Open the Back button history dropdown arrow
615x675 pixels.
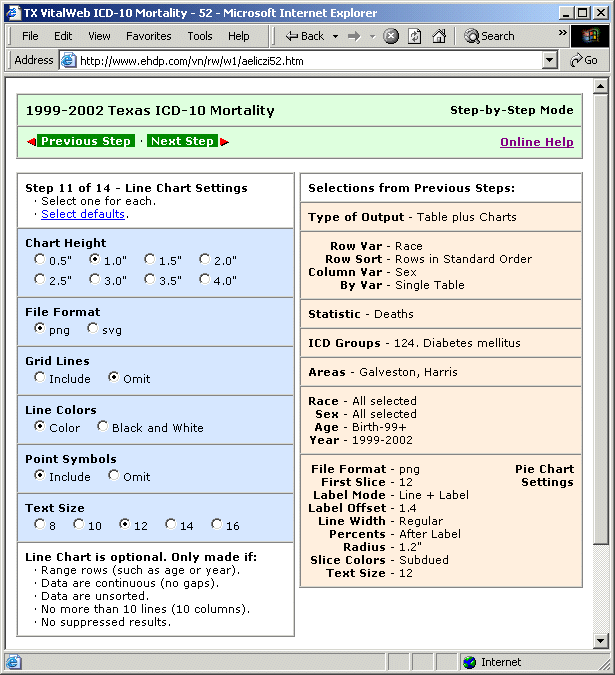point(335,36)
